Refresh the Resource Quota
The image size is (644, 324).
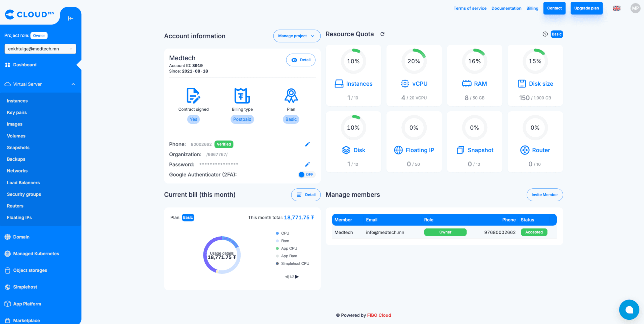coord(382,34)
